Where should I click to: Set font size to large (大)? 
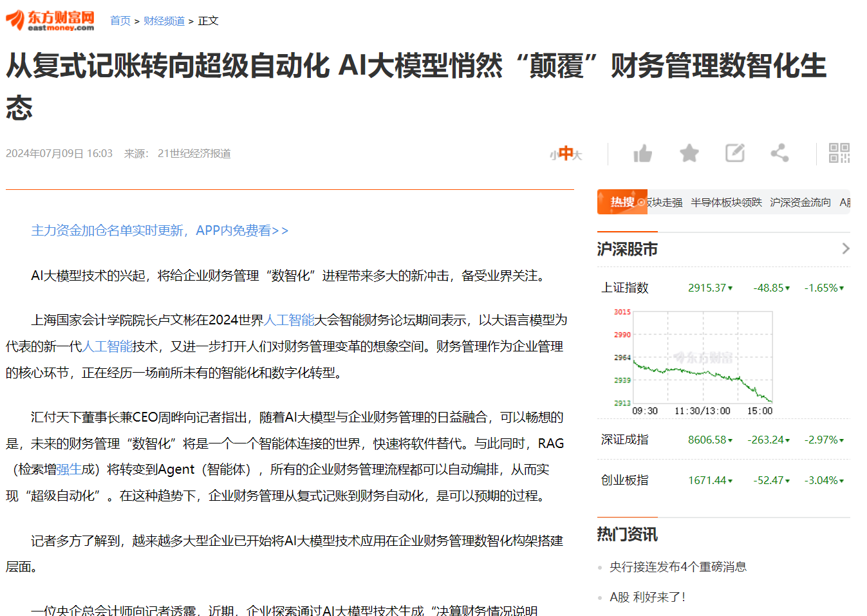[578, 155]
